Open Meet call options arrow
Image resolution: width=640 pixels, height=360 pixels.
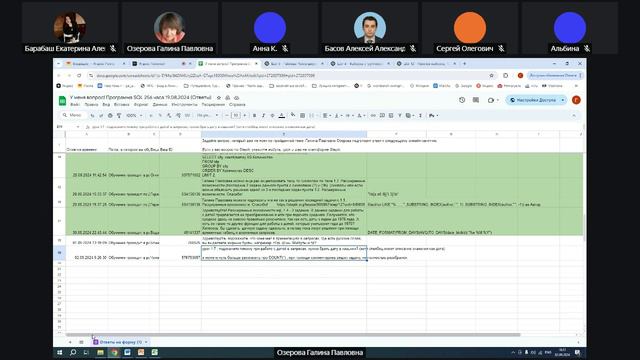pyautogui.click(x=498, y=100)
